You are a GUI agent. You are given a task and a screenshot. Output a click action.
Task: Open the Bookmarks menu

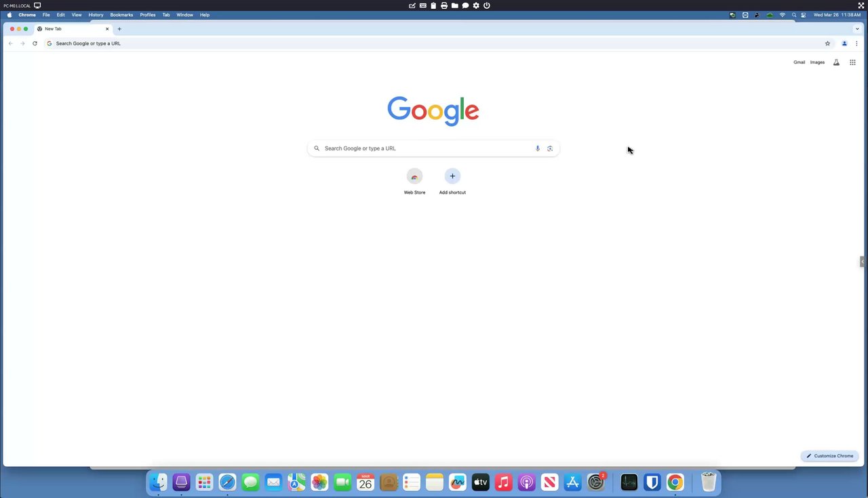(x=121, y=15)
